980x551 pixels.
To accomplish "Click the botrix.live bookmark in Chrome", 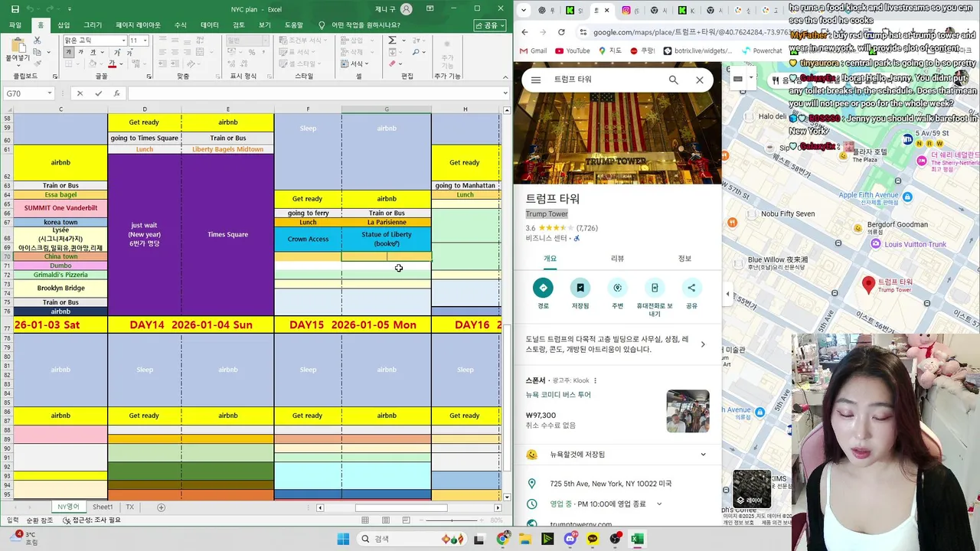I will pyautogui.click(x=698, y=51).
